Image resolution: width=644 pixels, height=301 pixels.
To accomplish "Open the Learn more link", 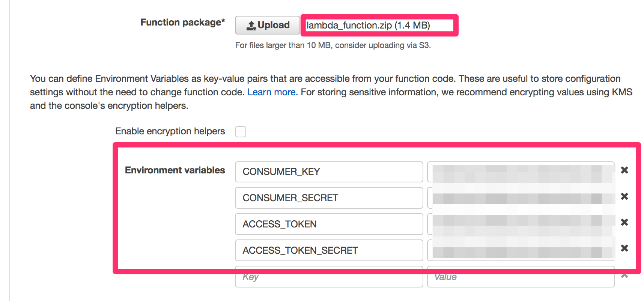I will pyautogui.click(x=272, y=92).
